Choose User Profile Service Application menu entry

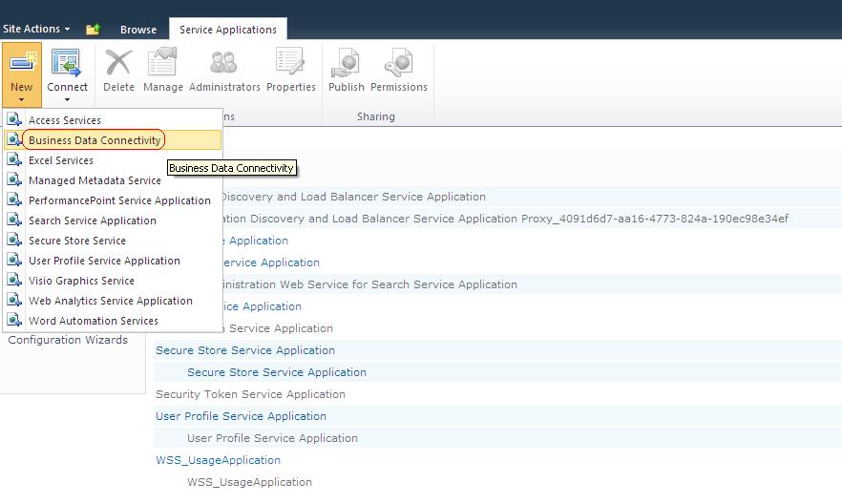pyautogui.click(x=113, y=261)
